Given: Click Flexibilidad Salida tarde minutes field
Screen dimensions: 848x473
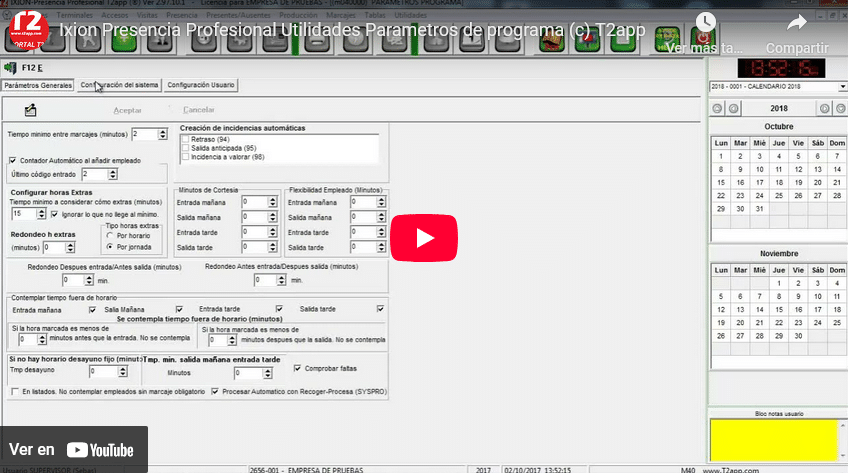Looking at the screenshot, I should (x=363, y=248).
